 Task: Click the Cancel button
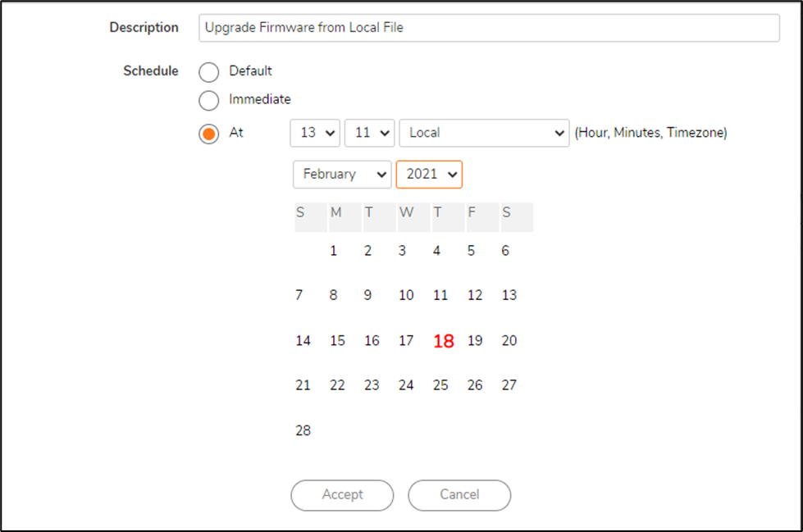(x=459, y=495)
